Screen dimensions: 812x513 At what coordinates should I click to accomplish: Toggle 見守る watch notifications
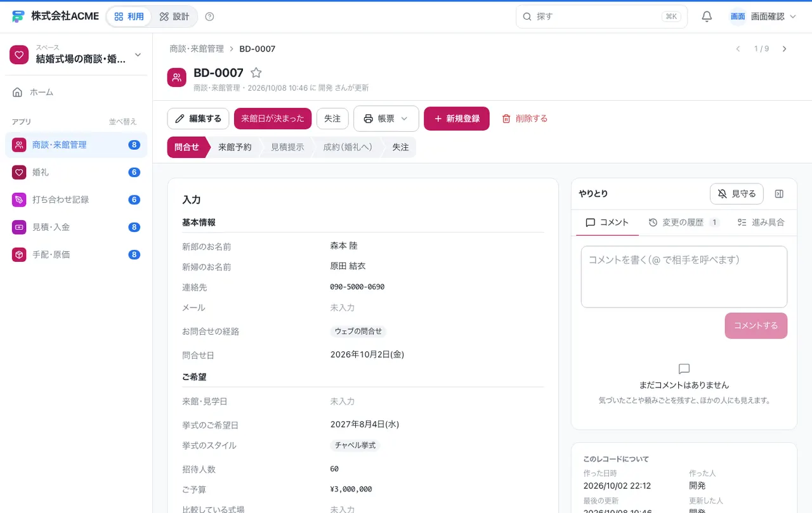737,194
